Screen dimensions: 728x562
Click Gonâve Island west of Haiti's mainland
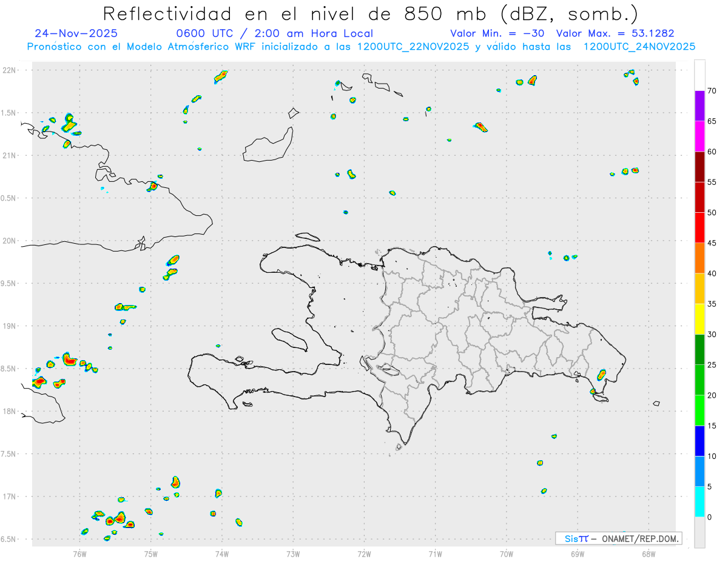(x=289, y=338)
